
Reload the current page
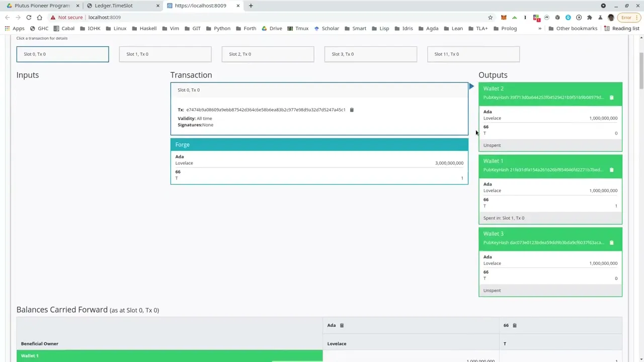click(x=29, y=17)
